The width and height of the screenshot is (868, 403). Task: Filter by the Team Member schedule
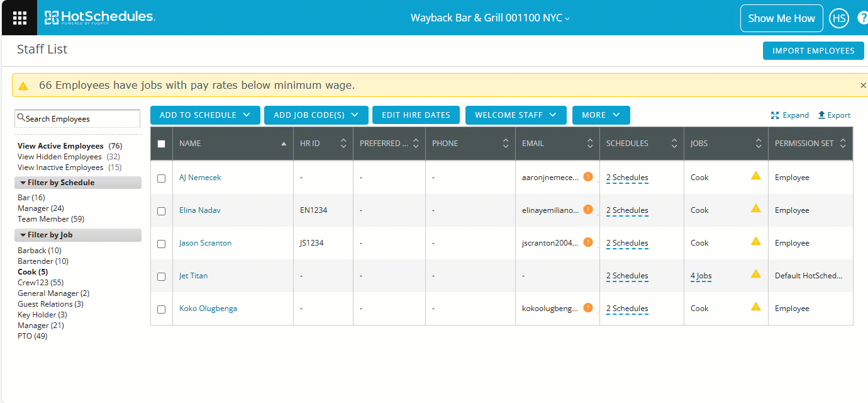coord(51,219)
